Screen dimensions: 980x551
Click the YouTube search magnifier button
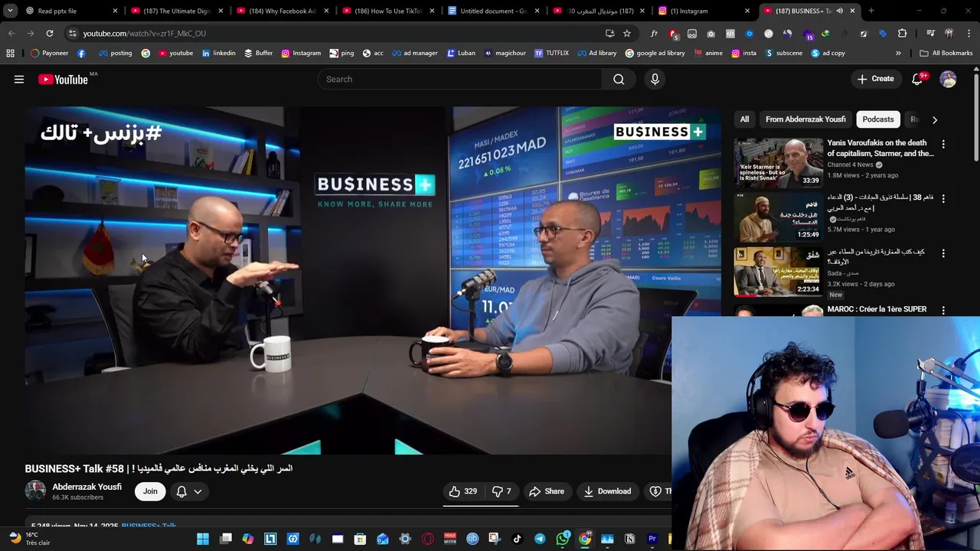click(x=619, y=79)
